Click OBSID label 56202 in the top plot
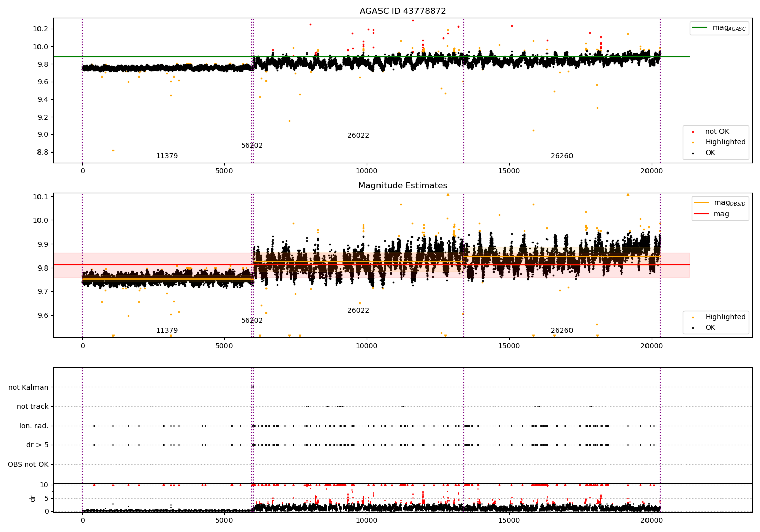This screenshot has height=532, width=760. pyautogui.click(x=252, y=146)
